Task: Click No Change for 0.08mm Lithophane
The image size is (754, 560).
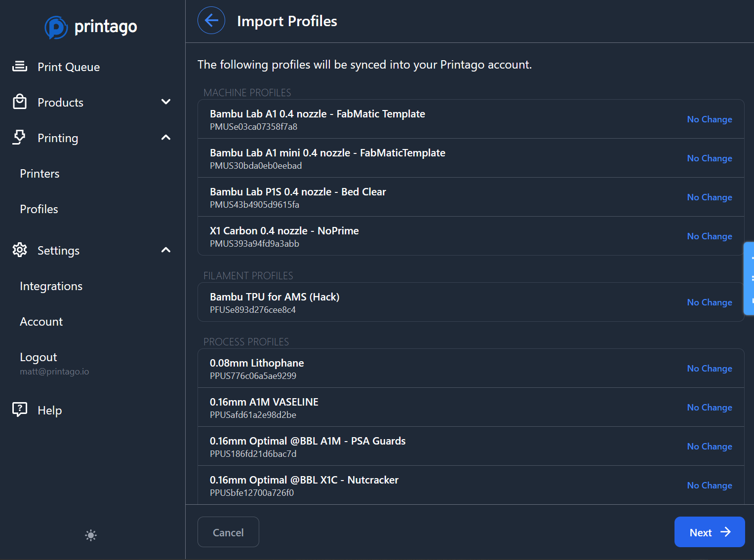Action: 710,369
